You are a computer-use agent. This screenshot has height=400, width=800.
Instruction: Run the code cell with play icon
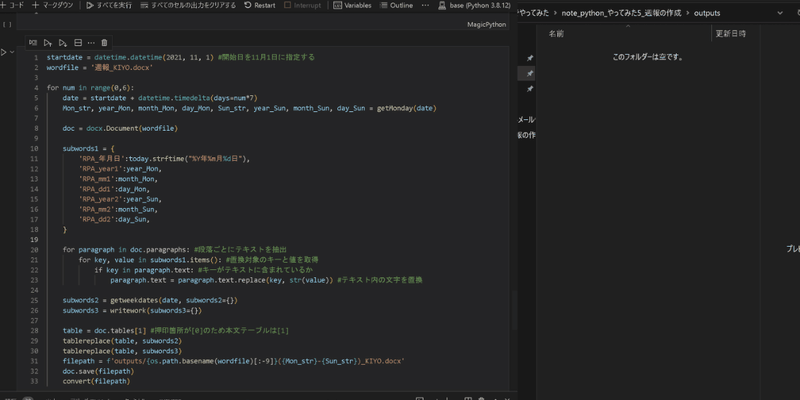click(4, 52)
